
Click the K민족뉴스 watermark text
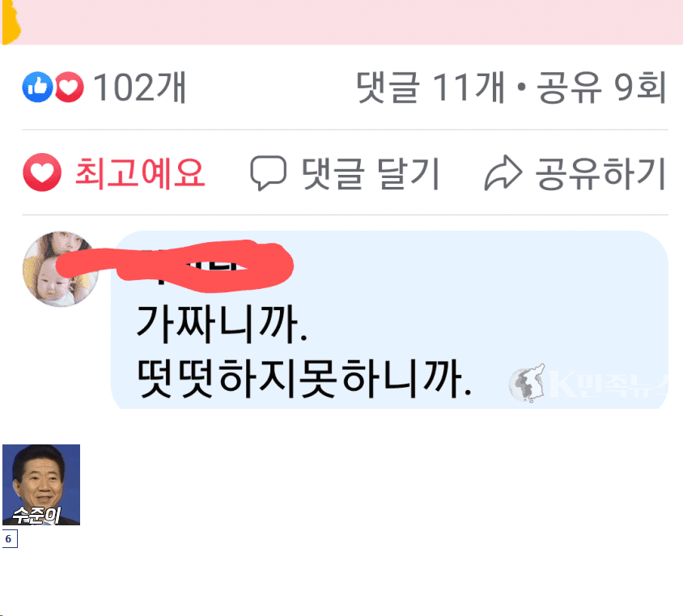tap(609, 384)
